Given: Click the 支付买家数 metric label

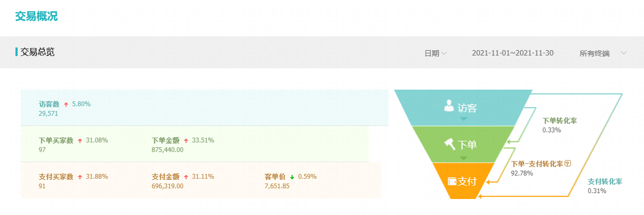Looking at the screenshot, I should [56, 177].
